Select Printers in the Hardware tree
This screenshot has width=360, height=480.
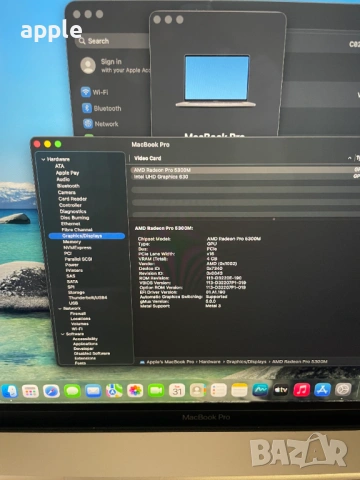point(74,270)
